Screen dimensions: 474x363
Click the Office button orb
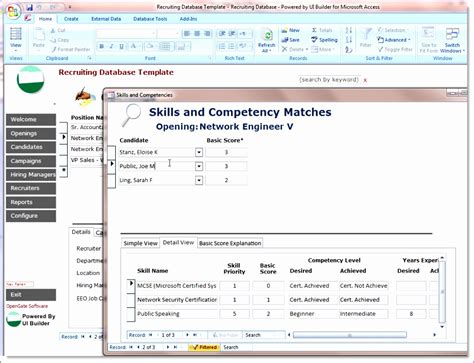tap(13, 12)
